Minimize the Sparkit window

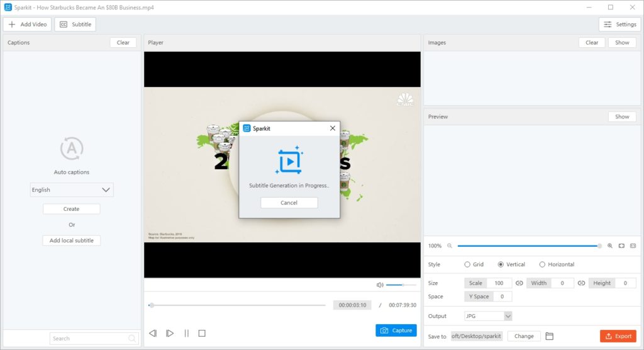click(x=589, y=7)
